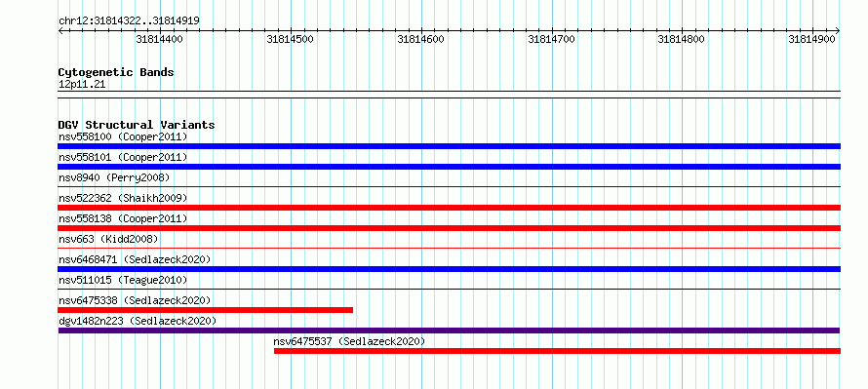Click the Cytogenetic Bands track title

[116, 72]
